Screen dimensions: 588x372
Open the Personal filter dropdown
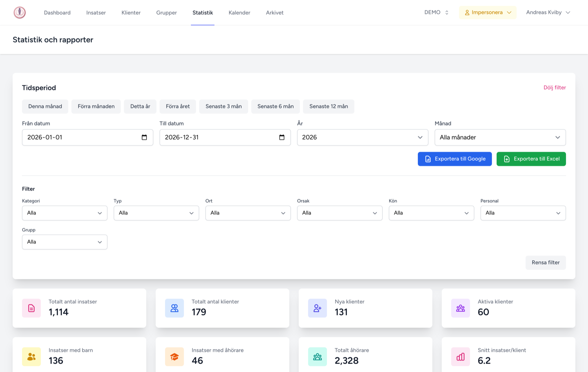coord(523,213)
